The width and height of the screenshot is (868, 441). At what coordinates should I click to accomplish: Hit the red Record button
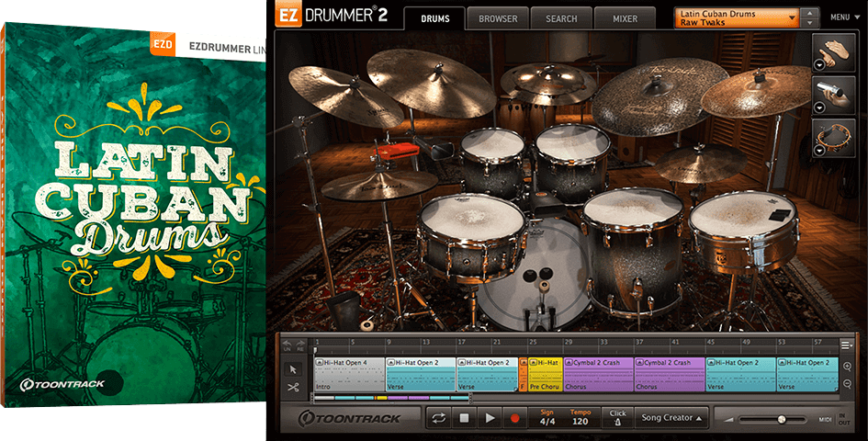click(514, 418)
